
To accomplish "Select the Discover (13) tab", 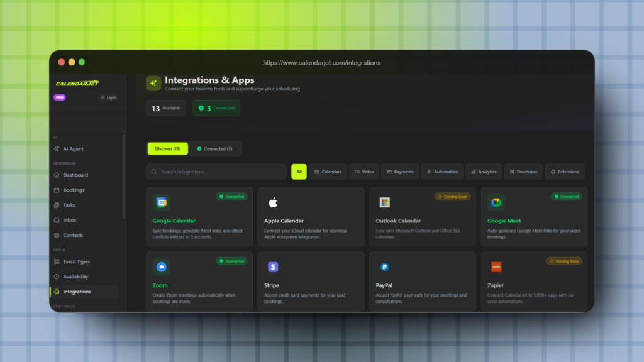I will [168, 149].
